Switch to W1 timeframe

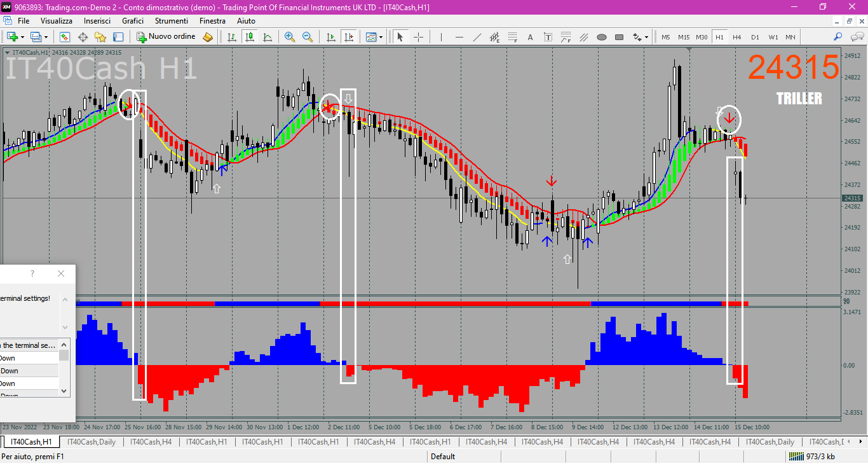click(773, 37)
